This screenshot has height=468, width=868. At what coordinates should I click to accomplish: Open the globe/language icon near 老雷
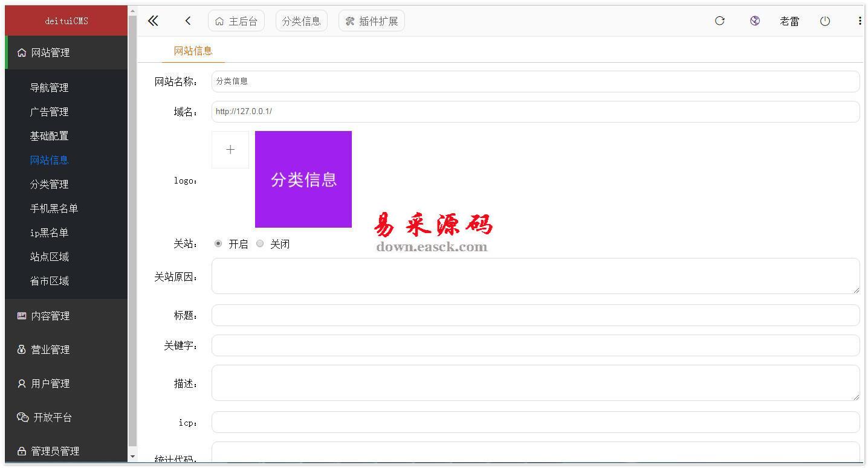coord(754,21)
